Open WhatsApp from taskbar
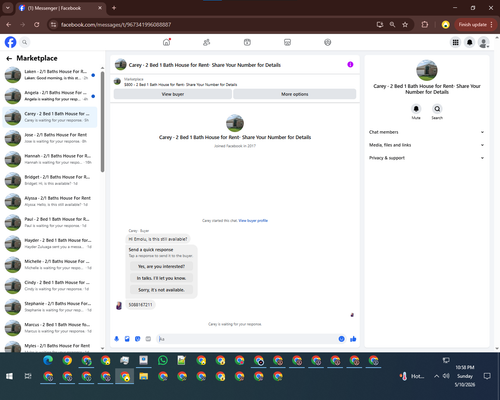 (163, 360)
